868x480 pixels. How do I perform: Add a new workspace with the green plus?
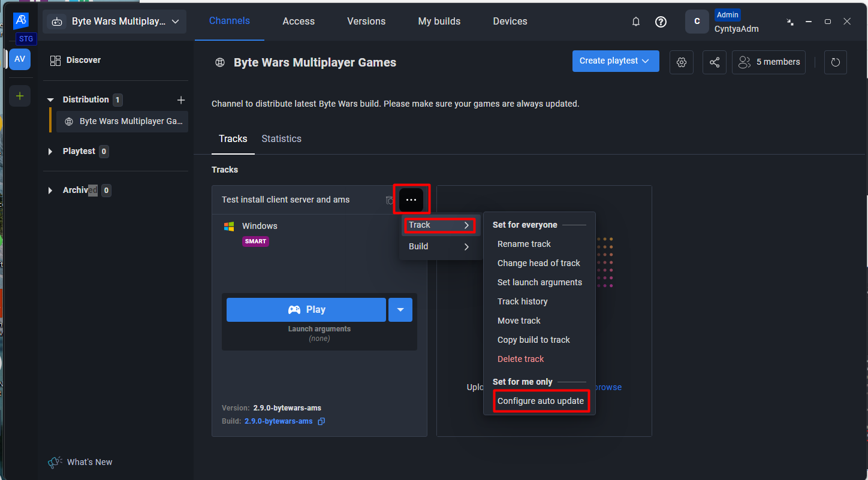[20, 96]
